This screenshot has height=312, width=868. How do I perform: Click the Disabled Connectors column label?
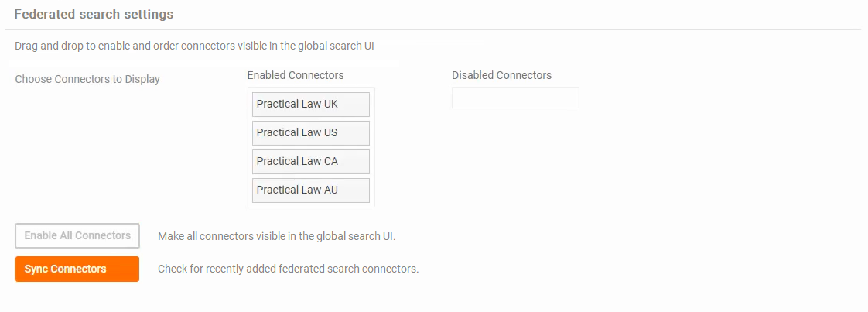coord(501,75)
